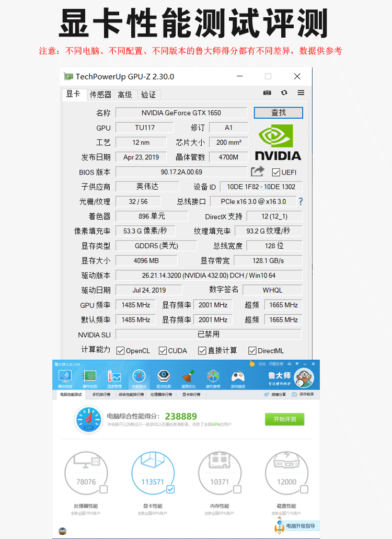Click the green 开始评测 button
This screenshot has width=392, height=539.
tap(284, 419)
